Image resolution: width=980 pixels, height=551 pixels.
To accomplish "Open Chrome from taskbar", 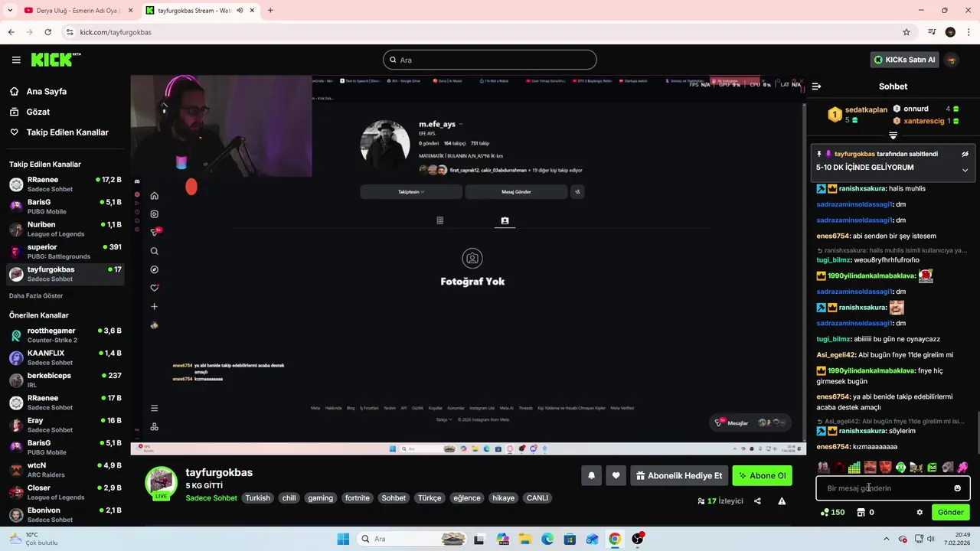I will click(x=615, y=539).
